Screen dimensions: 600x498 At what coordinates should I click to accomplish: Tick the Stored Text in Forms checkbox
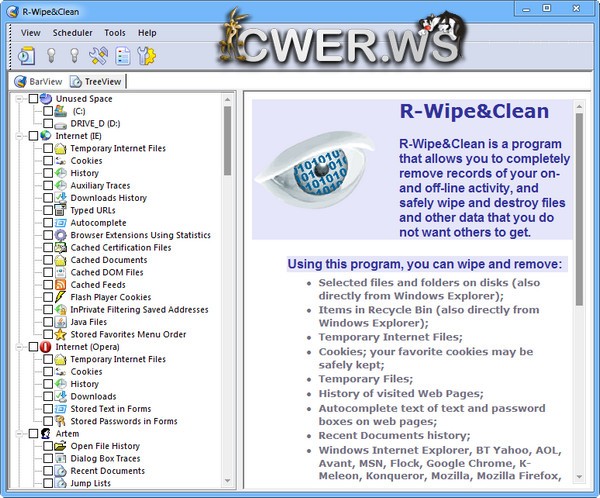(48, 409)
